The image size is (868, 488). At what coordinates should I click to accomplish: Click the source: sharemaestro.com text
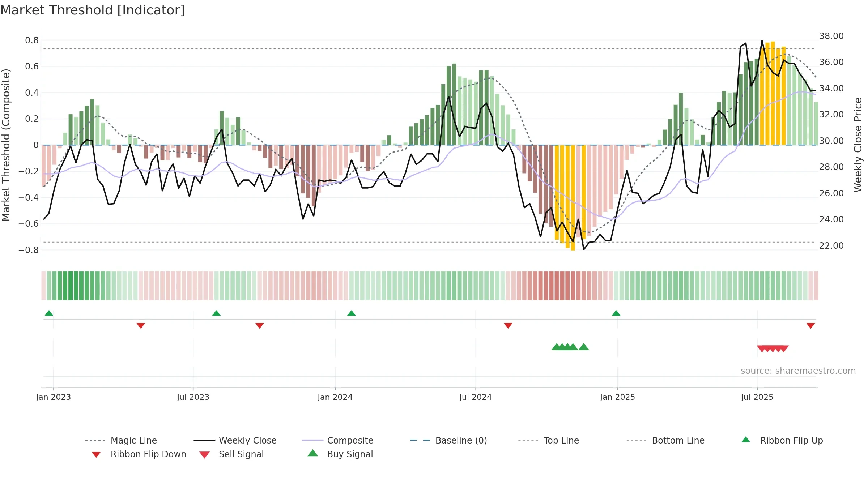[x=798, y=371]
